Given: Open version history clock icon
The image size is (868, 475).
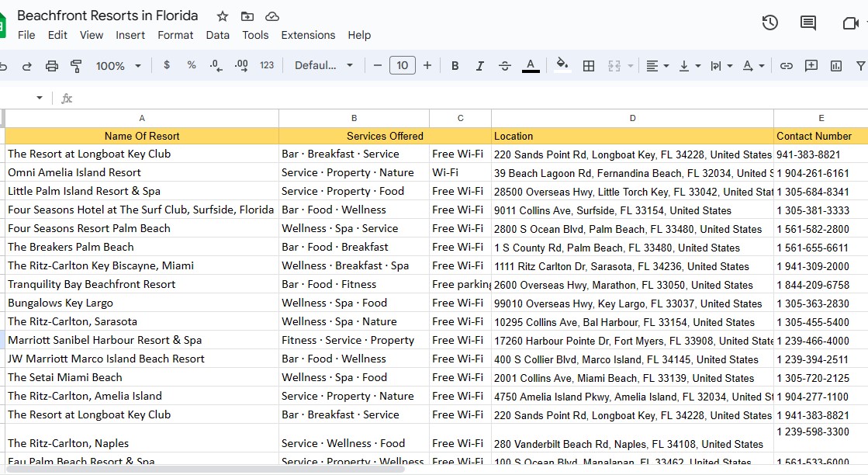Looking at the screenshot, I should [769, 23].
